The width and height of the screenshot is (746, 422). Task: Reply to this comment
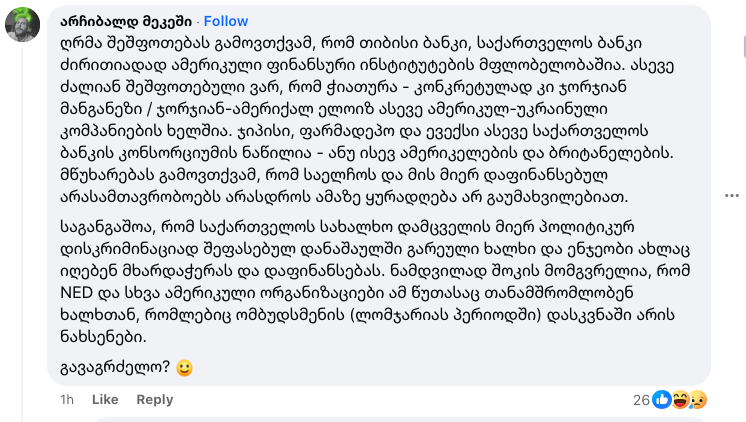pos(154,399)
